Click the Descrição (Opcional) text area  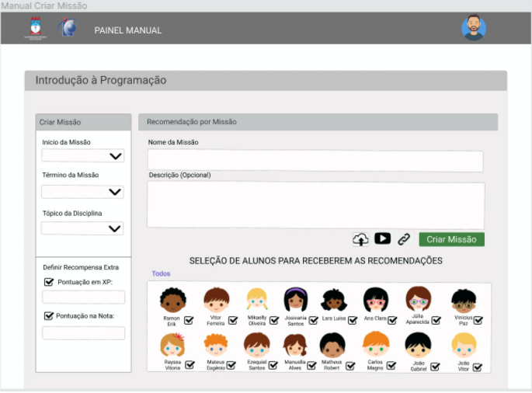(x=315, y=205)
